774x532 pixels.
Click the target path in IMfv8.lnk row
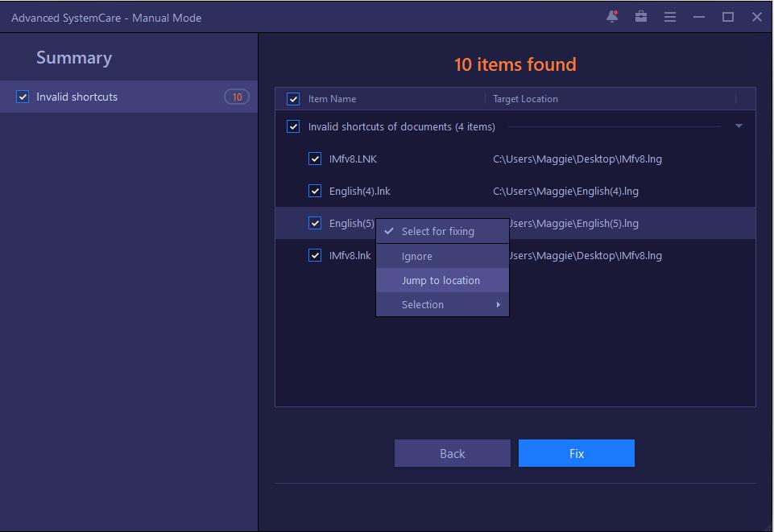click(x=586, y=255)
